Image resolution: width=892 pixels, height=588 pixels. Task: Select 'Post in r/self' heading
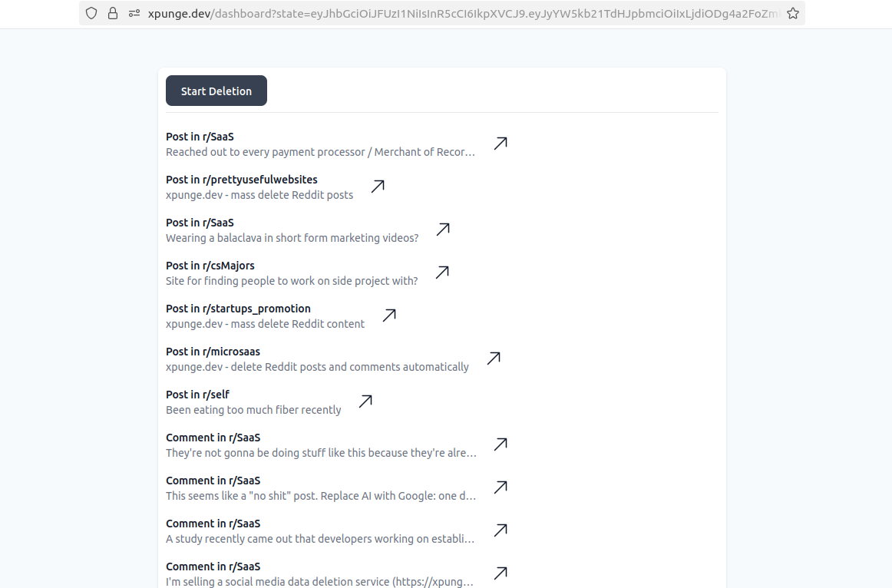pyautogui.click(x=197, y=395)
